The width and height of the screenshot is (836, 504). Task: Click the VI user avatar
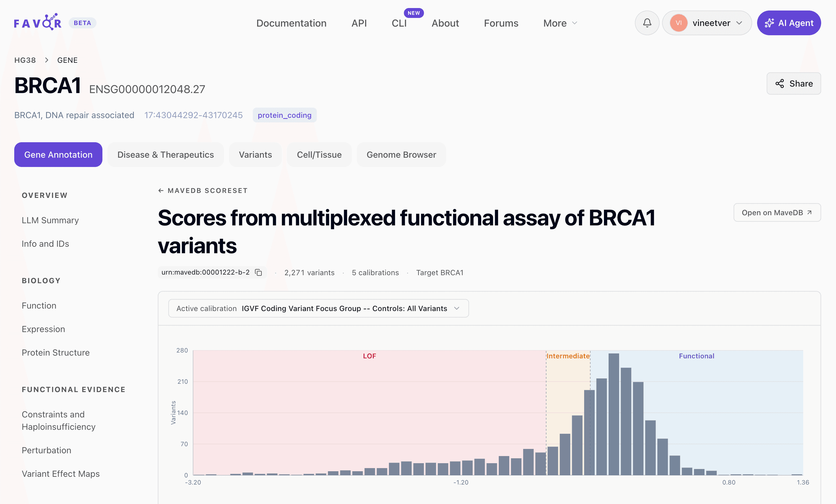[x=679, y=23]
